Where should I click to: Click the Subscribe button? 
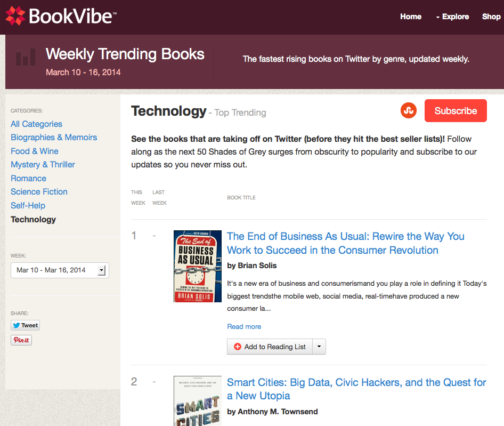click(456, 111)
